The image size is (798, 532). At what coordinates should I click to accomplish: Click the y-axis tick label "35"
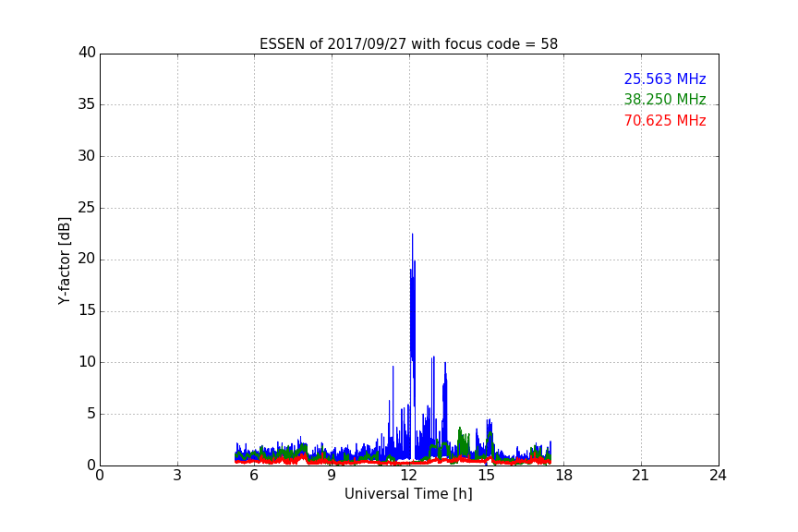87,104
